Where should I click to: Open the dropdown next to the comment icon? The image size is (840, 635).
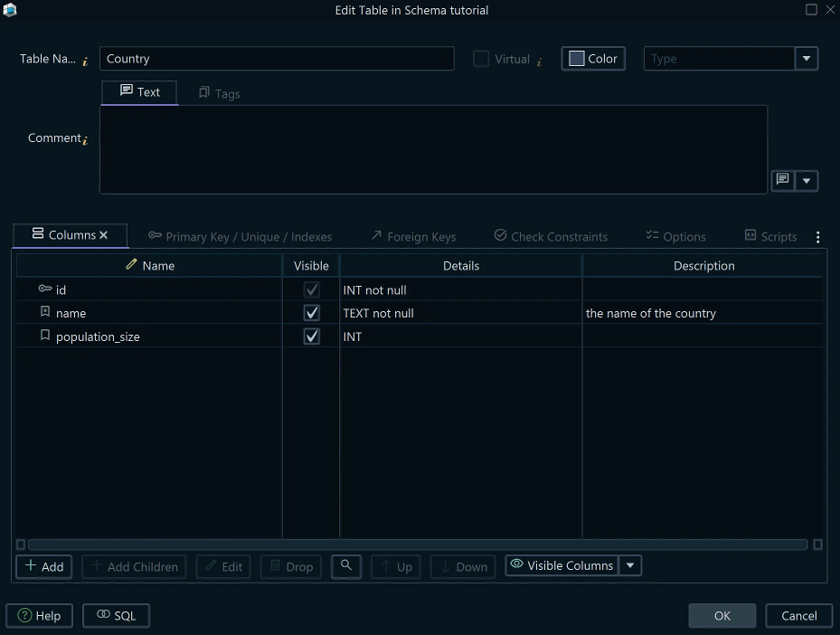[807, 180]
